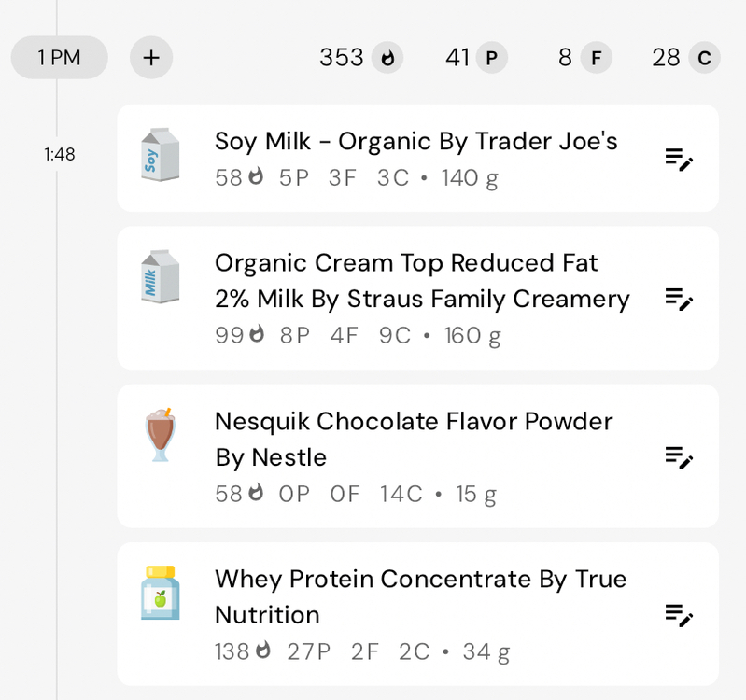Tap the protein P badge in header

point(491,58)
